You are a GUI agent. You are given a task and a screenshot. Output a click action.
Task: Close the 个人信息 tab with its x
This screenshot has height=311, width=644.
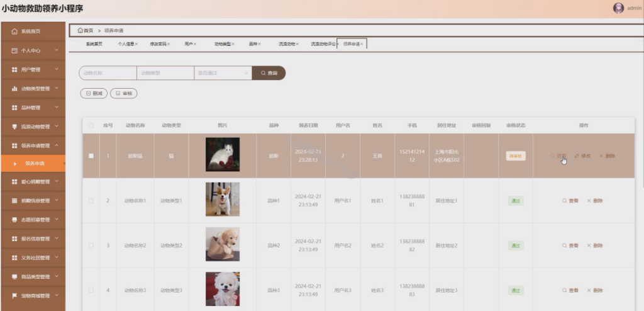[136, 44]
